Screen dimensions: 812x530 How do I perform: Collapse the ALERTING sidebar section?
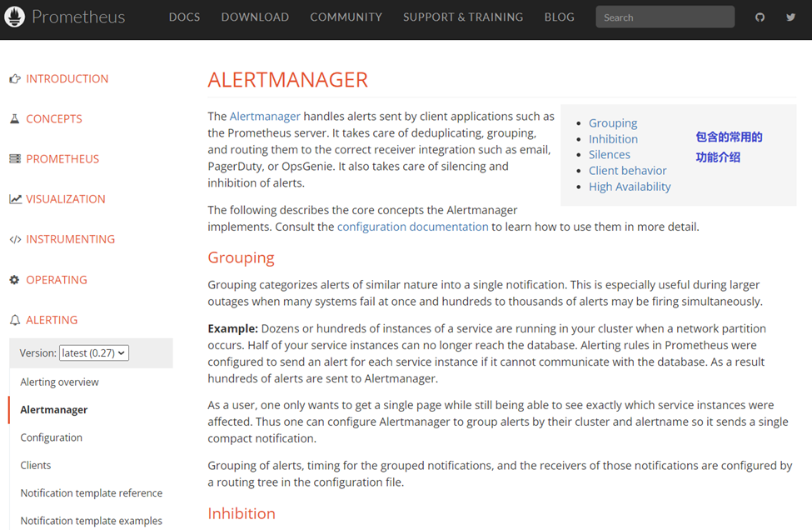click(x=52, y=320)
